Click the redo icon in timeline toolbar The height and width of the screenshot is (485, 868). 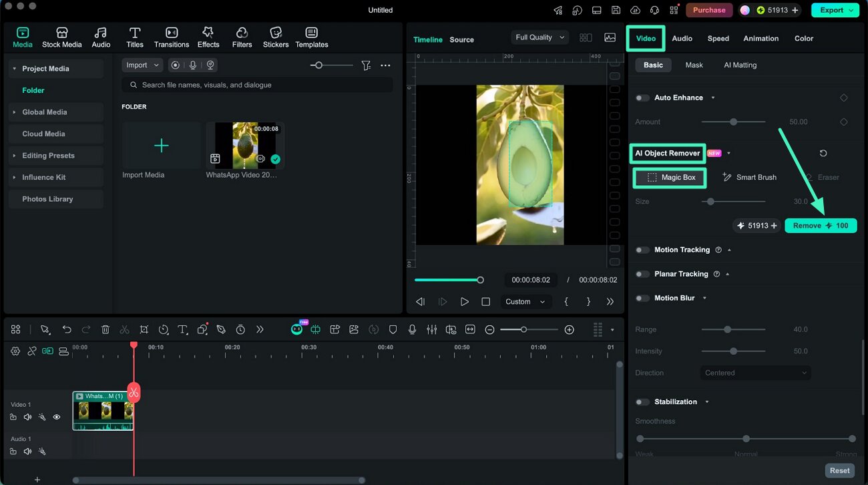point(86,329)
